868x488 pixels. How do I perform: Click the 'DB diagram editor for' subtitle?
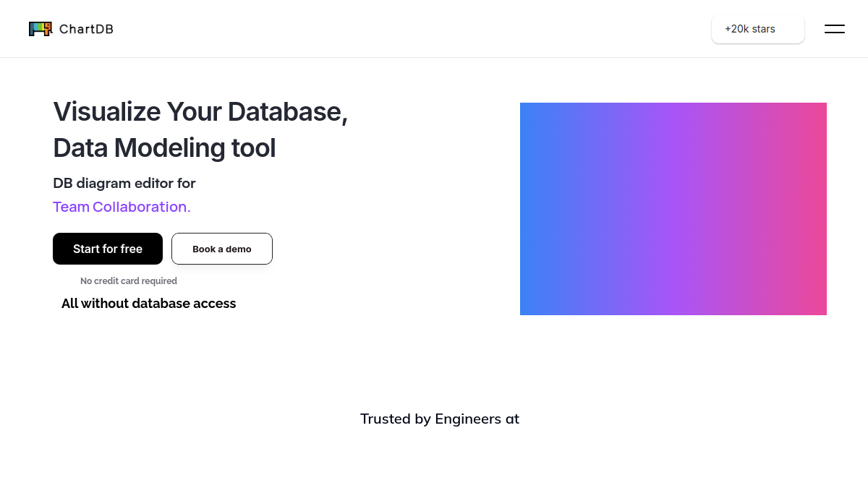(x=124, y=183)
